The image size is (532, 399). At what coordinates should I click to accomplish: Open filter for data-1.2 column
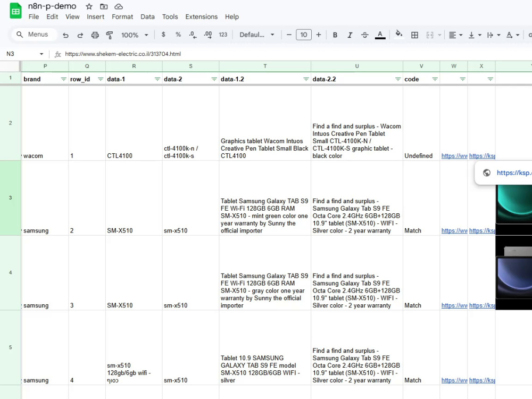pos(306,79)
